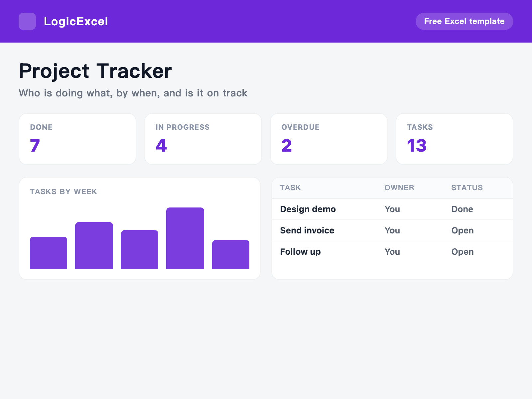The image size is (532, 399).
Task: Select the tallest bar in the weekly chart
Action: 185,238
